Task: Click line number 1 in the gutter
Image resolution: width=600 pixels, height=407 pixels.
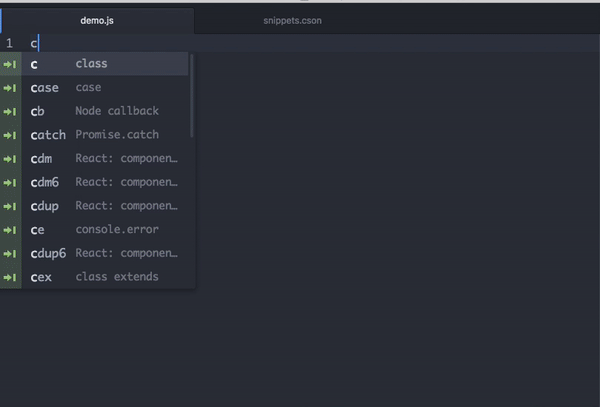Action: pyautogui.click(x=9, y=43)
